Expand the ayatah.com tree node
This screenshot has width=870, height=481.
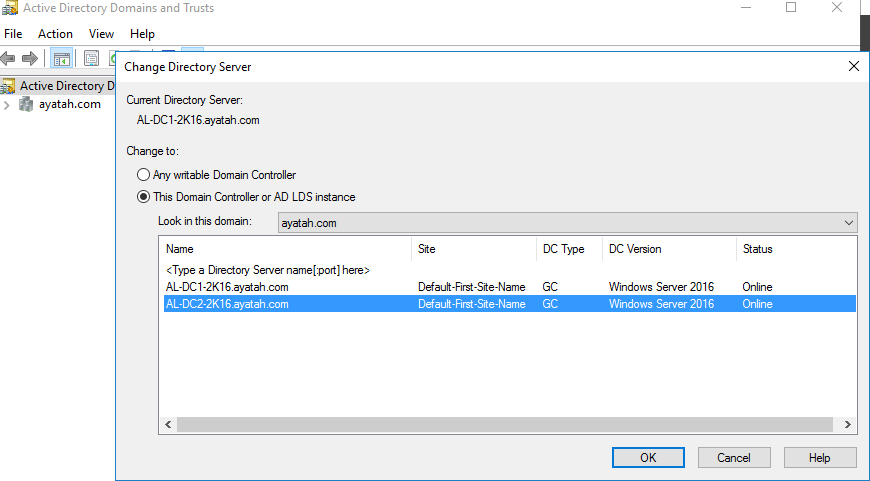click(7, 104)
